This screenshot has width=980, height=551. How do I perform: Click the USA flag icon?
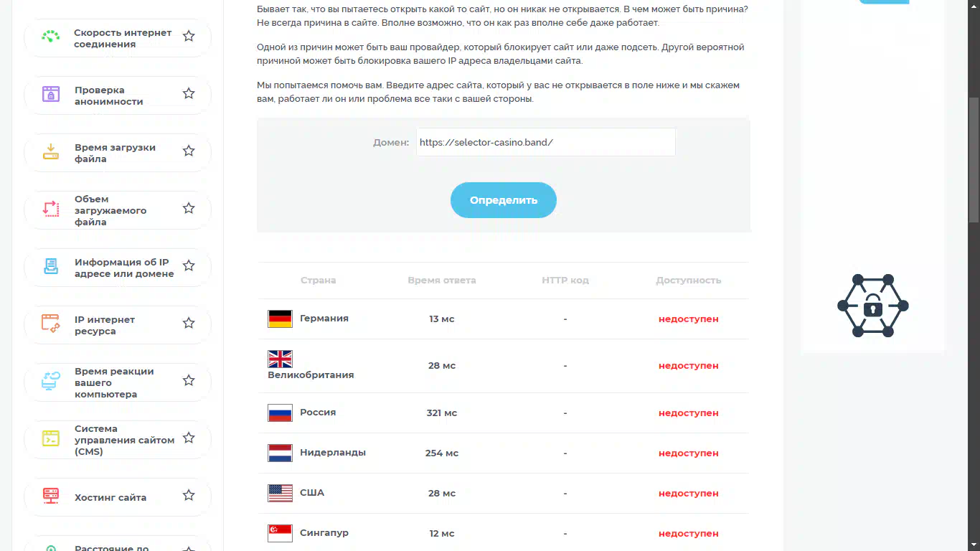(x=280, y=493)
